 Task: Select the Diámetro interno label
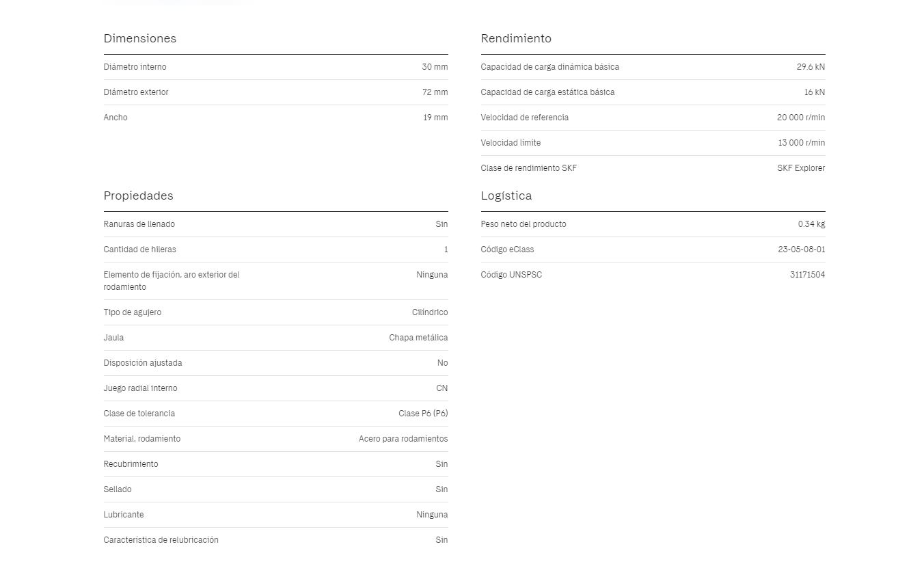[x=135, y=67]
